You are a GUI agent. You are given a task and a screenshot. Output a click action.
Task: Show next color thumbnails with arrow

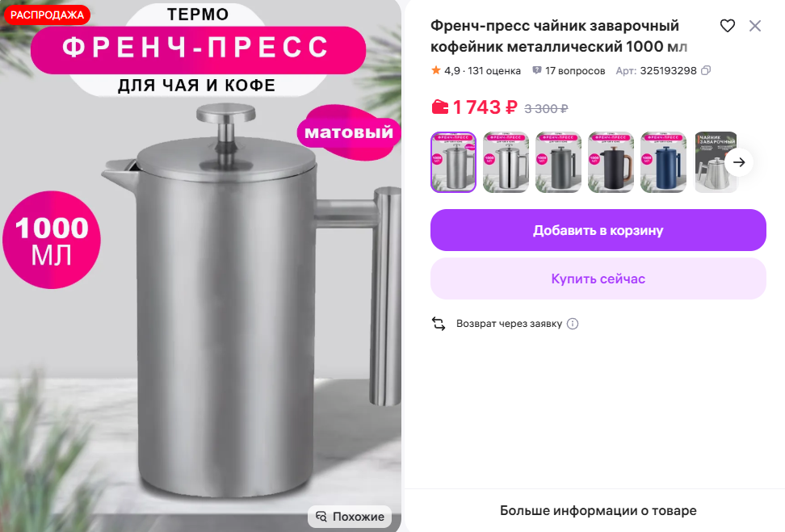(x=738, y=162)
